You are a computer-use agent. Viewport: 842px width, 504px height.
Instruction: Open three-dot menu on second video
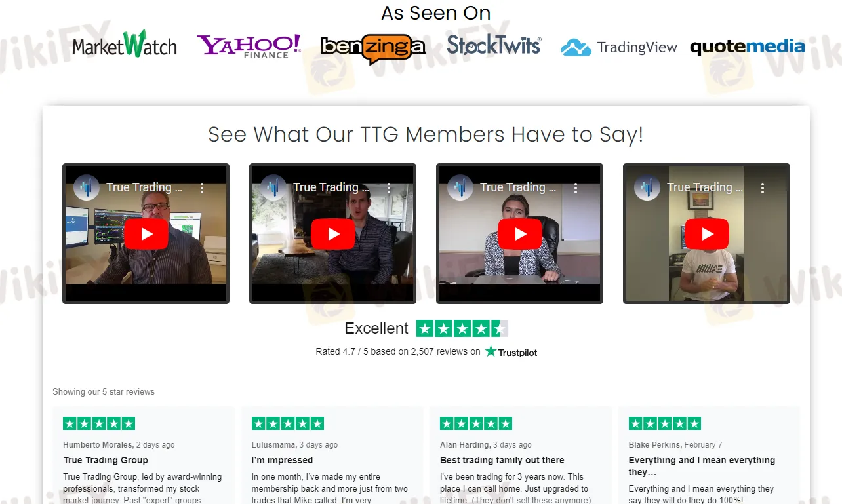(x=389, y=188)
